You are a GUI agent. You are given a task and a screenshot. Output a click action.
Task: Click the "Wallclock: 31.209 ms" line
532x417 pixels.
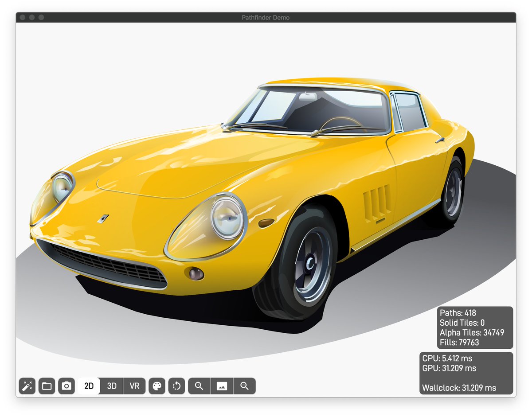tap(459, 388)
